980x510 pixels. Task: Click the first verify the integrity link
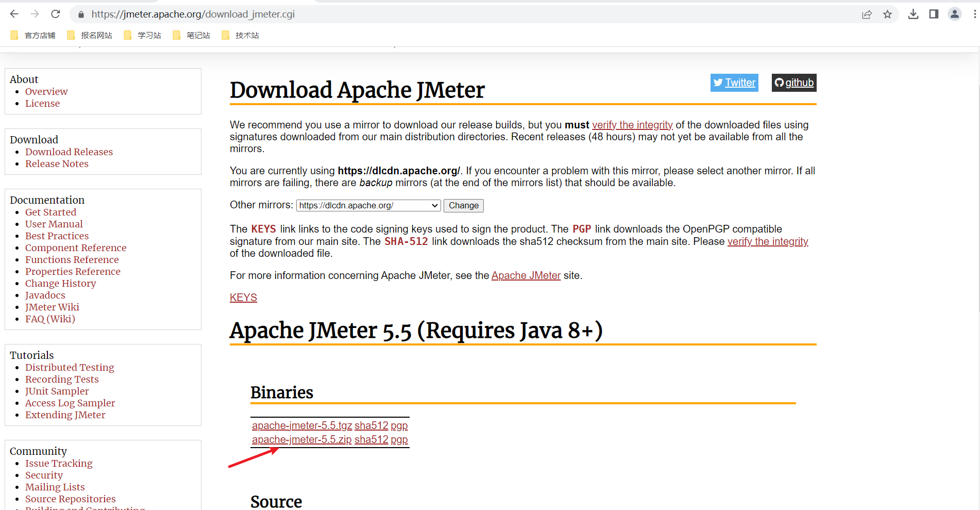click(632, 125)
